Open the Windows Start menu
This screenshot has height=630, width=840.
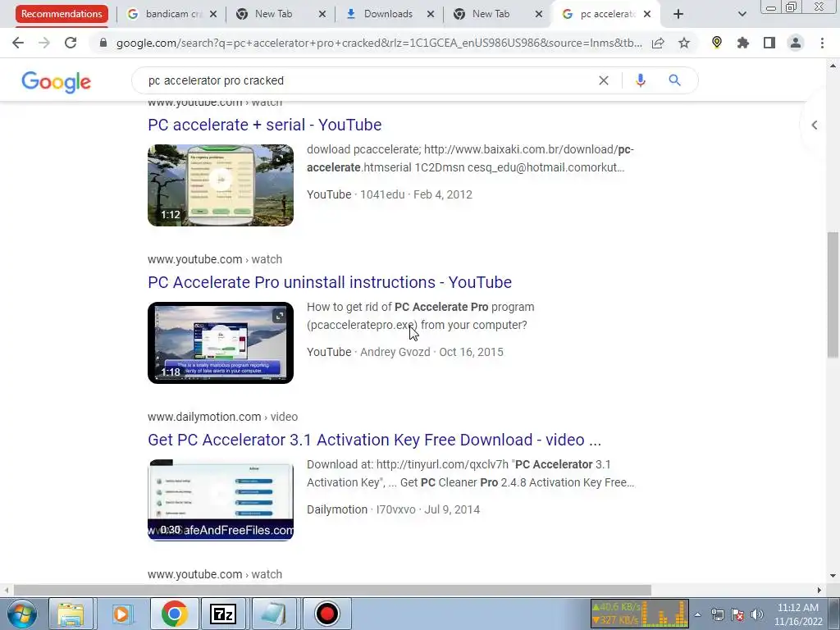click(21, 614)
